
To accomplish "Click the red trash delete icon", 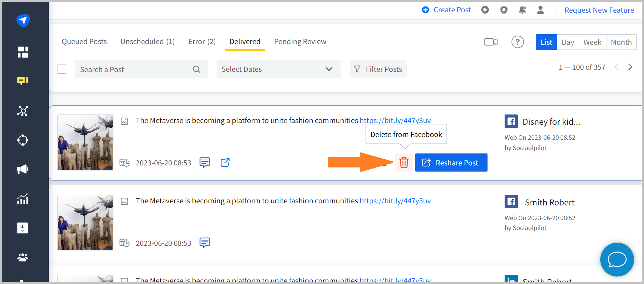I will pyautogui.click(x=404, y=163).
